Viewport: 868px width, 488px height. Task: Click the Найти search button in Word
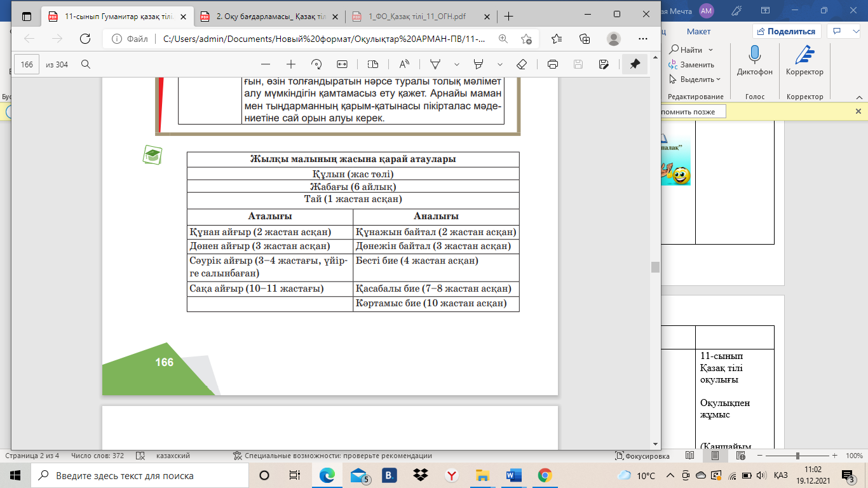pyautogui.click(x=686, y=50)
